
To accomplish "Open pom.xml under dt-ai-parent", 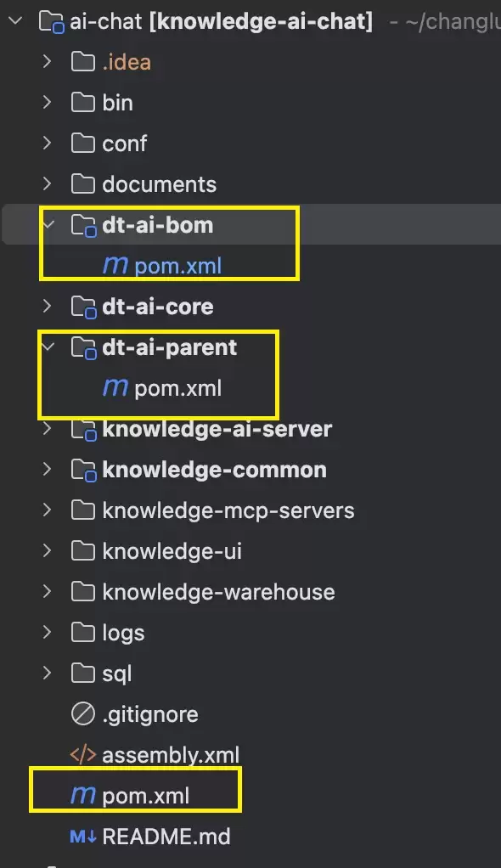I will tap(177, 388).
